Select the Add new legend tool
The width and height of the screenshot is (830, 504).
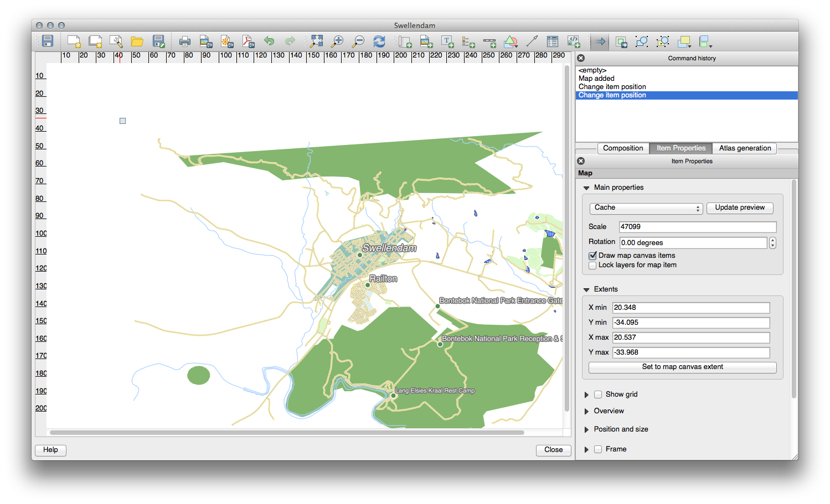tap(468, 41)
